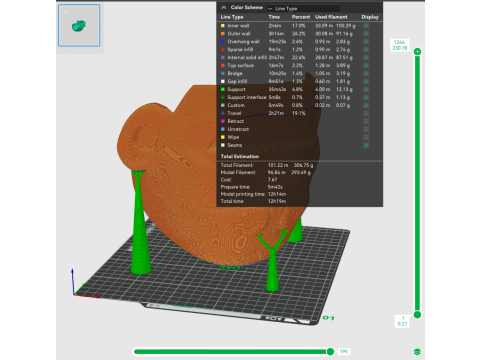Uncheck Inner wall display checkbox
This screenshot has height=360, width=480.
(x=366, y=26)
